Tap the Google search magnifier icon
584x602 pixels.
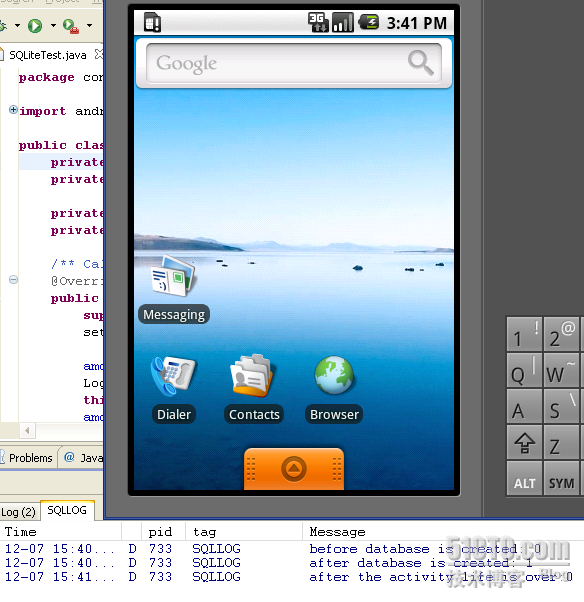pos(421,63)
